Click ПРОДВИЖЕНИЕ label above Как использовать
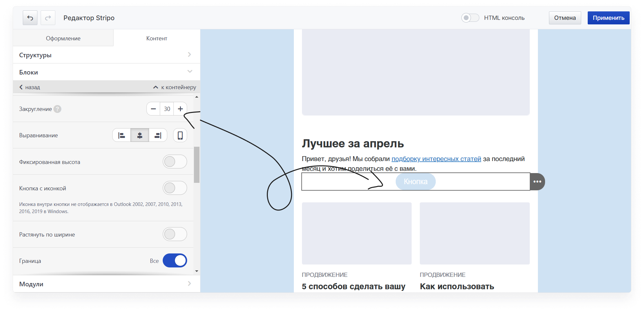This screenshot has height=312, width=644. tap(443, 275)
